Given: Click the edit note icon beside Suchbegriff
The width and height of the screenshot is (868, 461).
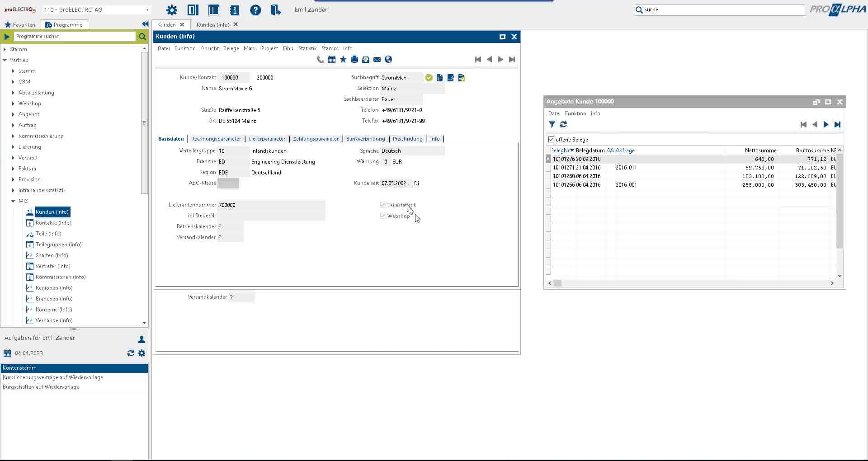Looking at the screenshot, I should pyautogui.click(x=451, y=78).
